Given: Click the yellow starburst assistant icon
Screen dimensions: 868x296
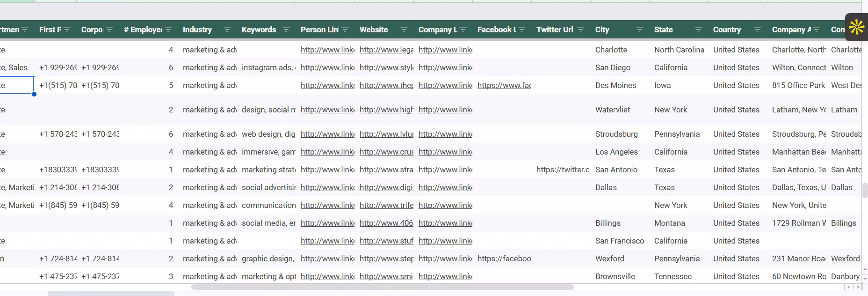Looking at the screenshot, I should tap(857, 27).
